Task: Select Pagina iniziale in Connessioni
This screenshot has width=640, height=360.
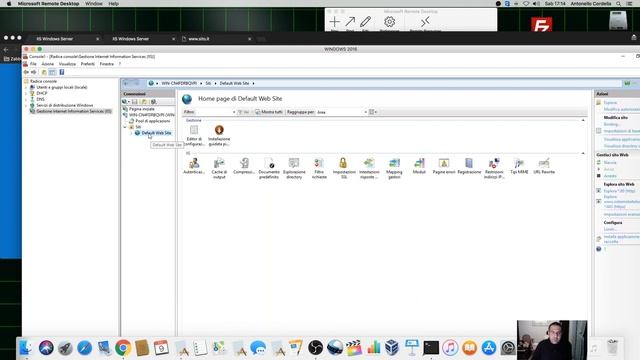Action: (x=142, y=109)
